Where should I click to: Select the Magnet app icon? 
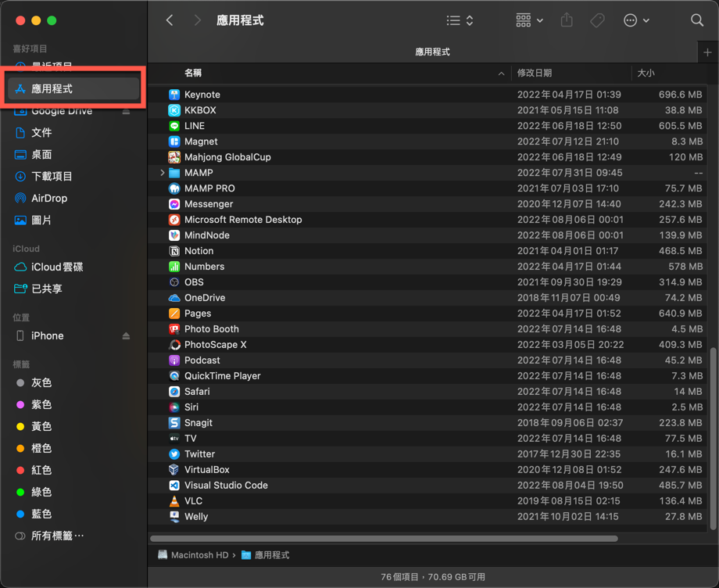coord(173,142)
